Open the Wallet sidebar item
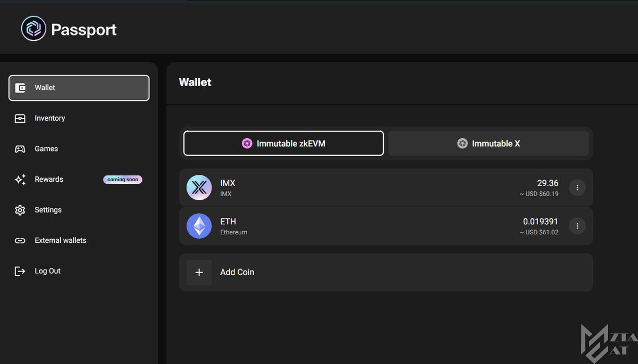The width and height of the screenshot is (638, 364). [79, 88]
